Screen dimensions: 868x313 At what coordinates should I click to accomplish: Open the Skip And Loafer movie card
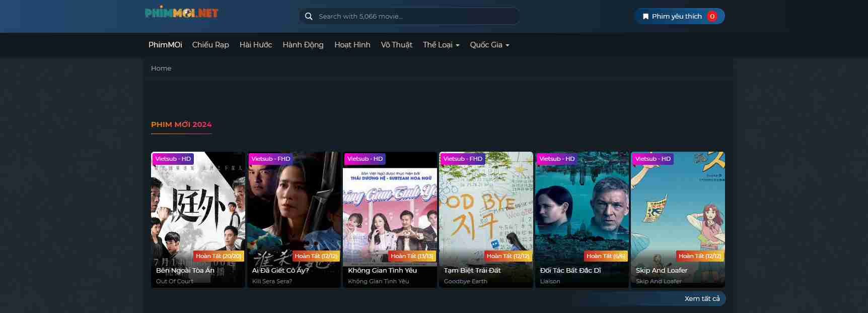(678, 212)
